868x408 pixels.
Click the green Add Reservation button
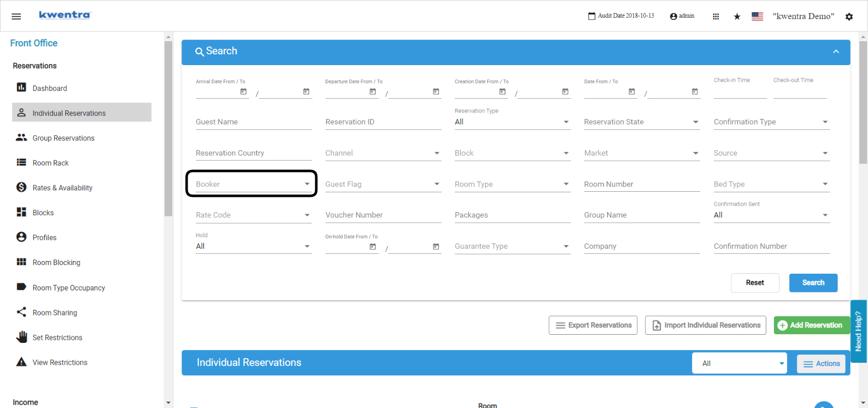[812, 325]
